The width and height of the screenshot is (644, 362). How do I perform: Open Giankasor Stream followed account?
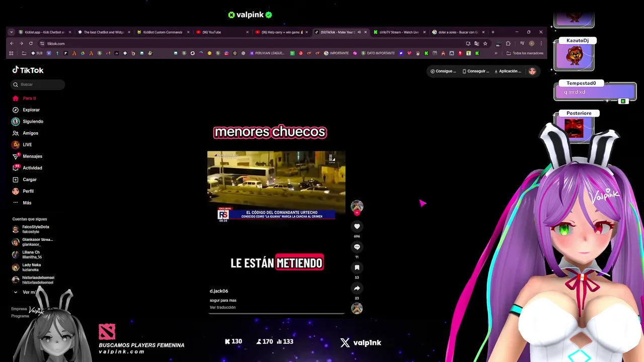[33, 242]
